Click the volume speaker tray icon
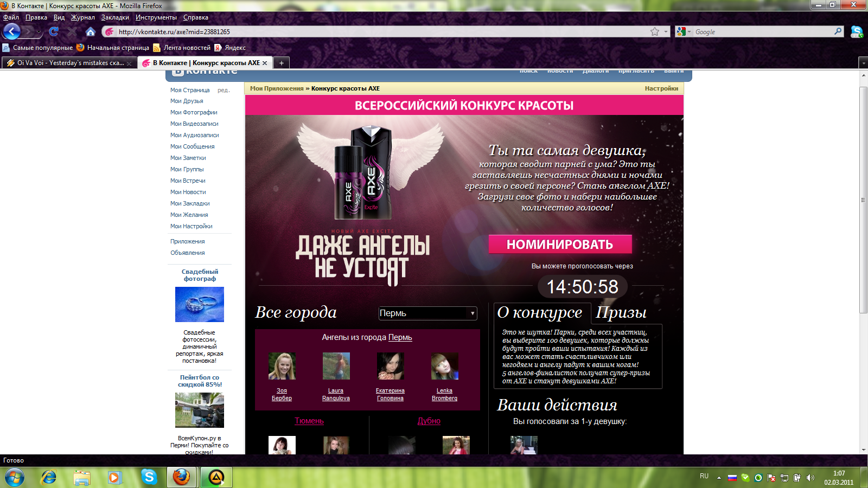This screenshot has width=868, height=488. click(810, 478)
